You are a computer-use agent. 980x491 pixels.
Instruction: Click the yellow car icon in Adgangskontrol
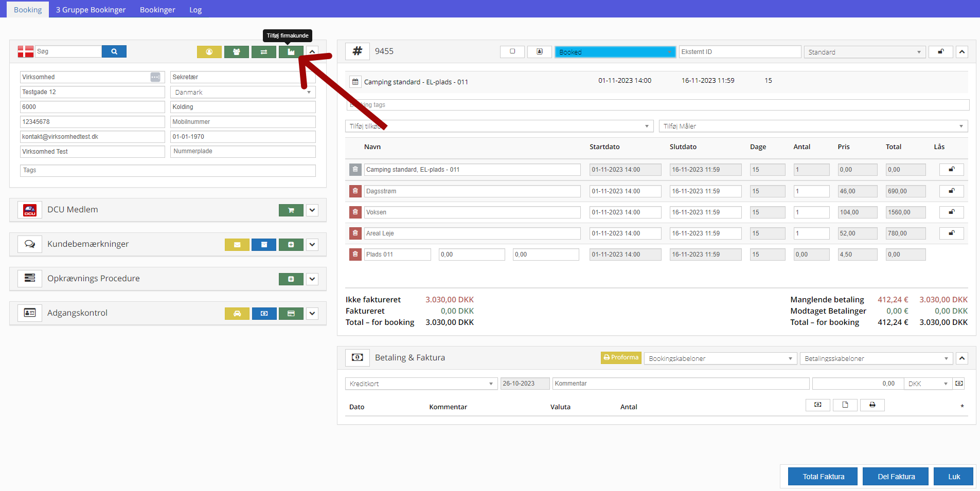point(237,314)
